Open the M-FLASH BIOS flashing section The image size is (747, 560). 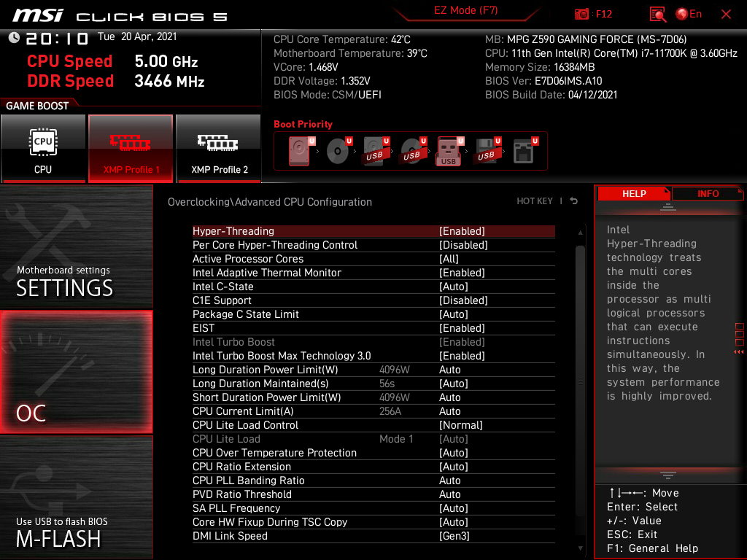[76, 497]
